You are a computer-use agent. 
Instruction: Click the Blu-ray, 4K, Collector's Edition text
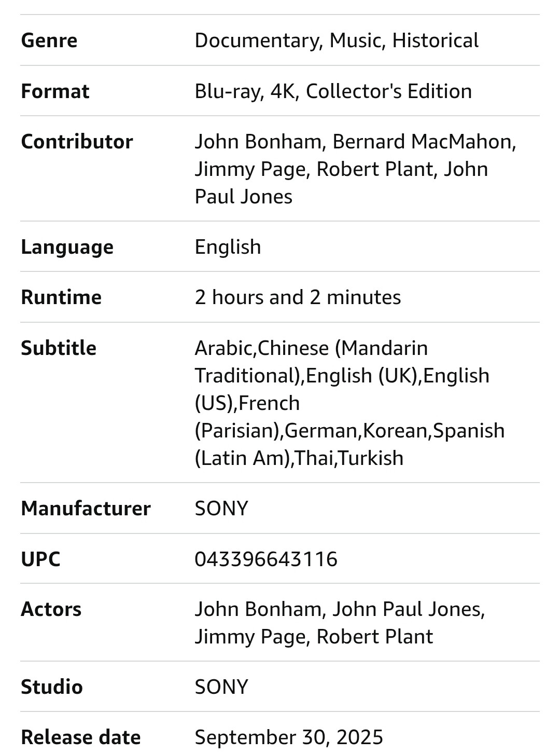click(x=333, y=91)
